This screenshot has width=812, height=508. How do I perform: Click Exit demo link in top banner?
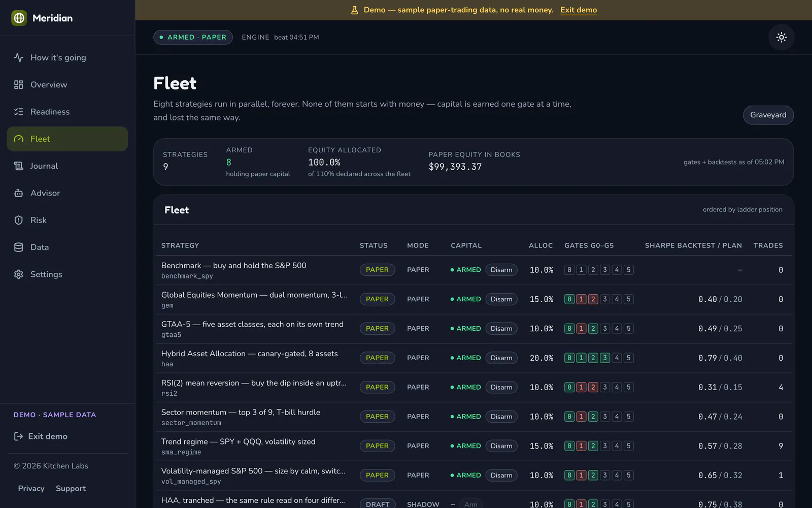[x=579, y=10]
